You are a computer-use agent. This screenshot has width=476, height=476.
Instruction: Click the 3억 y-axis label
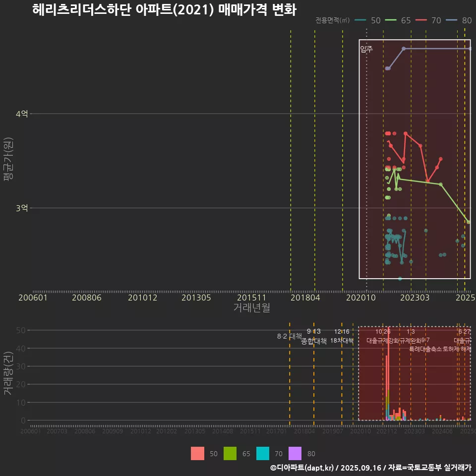click(22, 208)
